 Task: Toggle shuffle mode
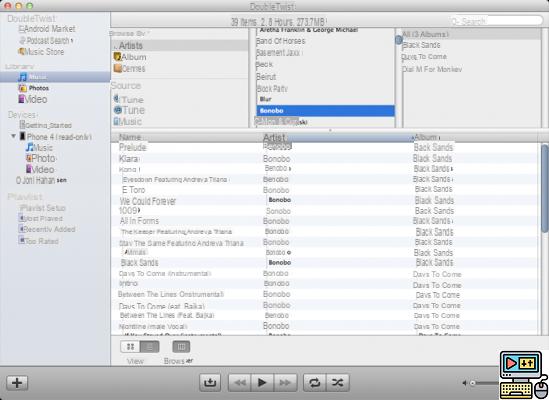pyautogui.click(x=338, y=382)
